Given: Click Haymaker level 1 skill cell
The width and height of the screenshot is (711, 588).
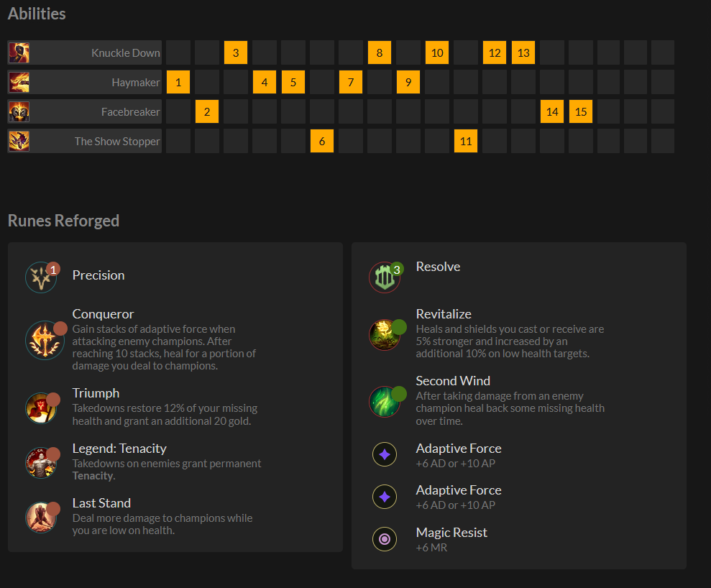Looking at the screenshot, I should (x=178, y=83).
